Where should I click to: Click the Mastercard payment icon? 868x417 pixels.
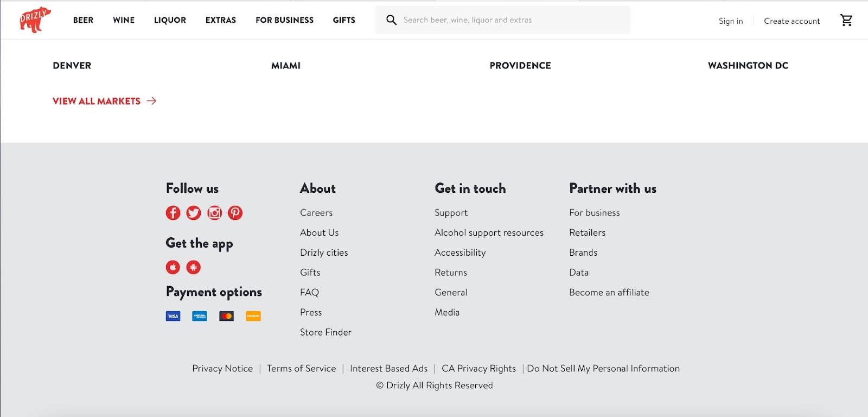point(227,316)
